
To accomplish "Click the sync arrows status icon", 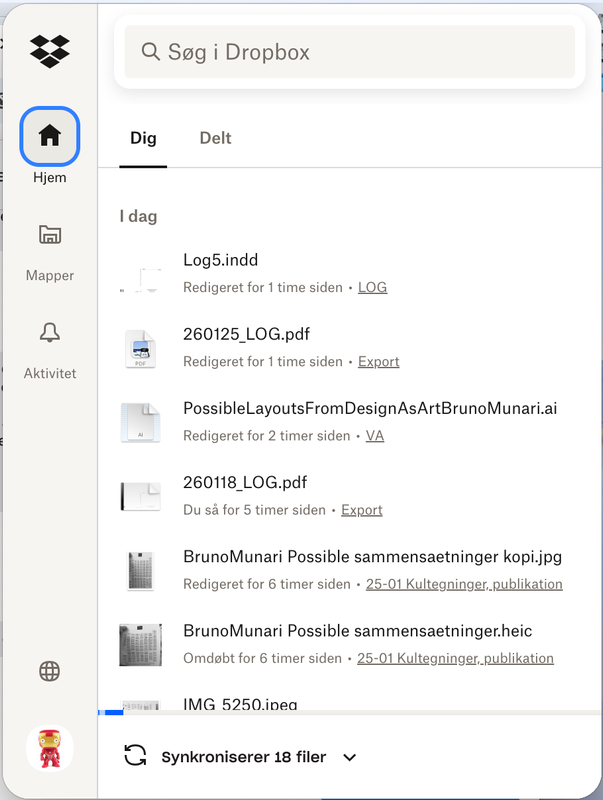I will [135, 757].
